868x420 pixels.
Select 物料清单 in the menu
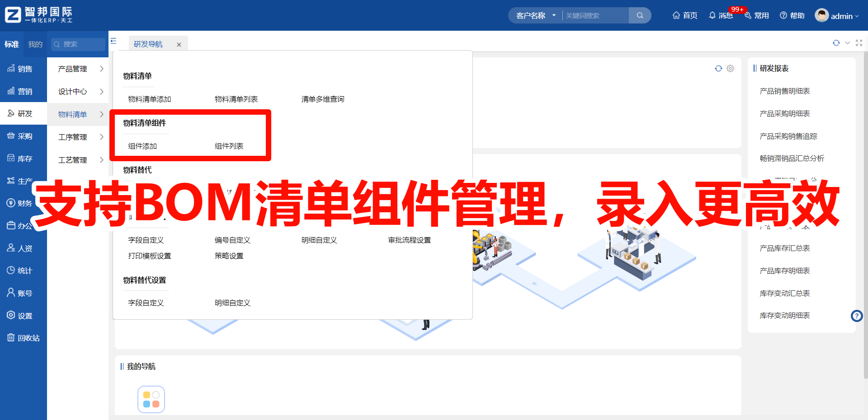pos(72,114)
